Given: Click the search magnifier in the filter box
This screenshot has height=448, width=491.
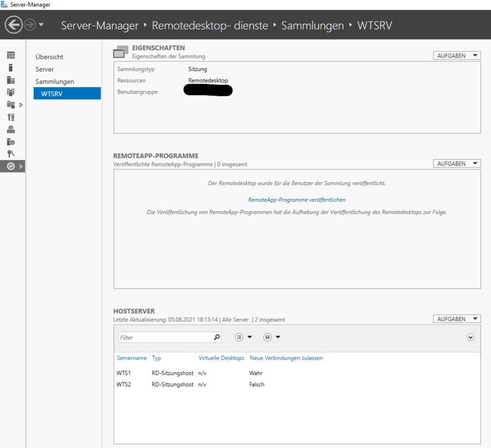Looking at the screenshot, I should (x=217, y=337).
